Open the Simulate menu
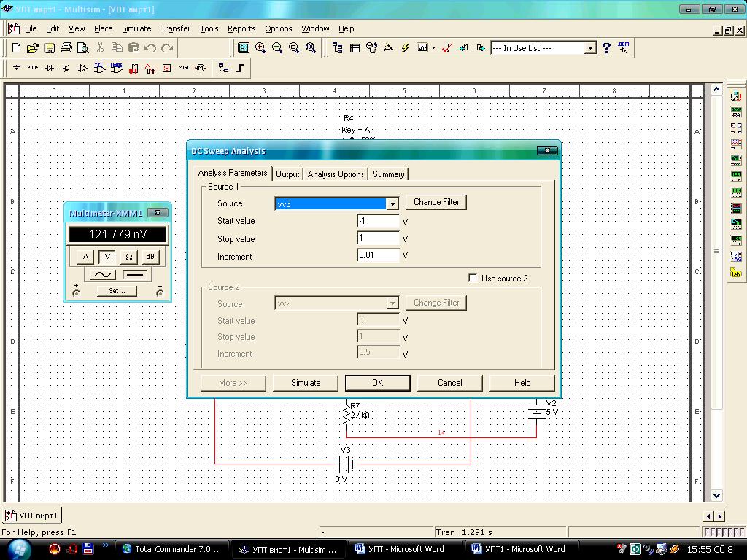The width and height of the screenshot is (747, 560). pos(136,28)
